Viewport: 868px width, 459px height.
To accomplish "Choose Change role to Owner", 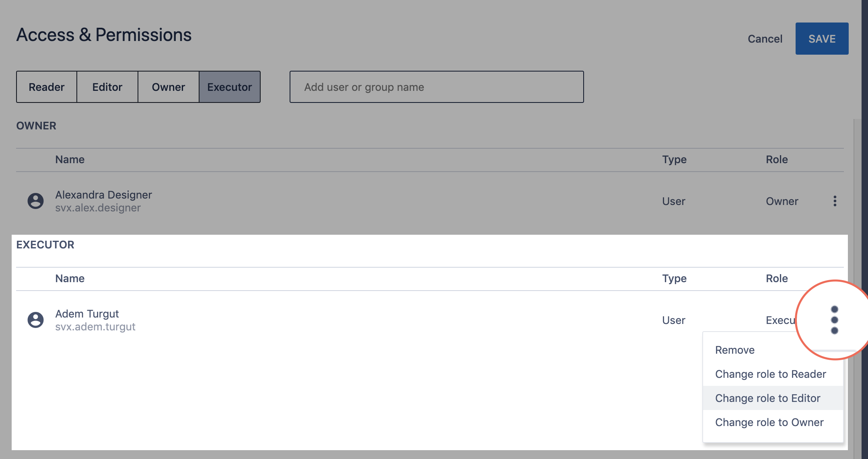I will [769, 422].
